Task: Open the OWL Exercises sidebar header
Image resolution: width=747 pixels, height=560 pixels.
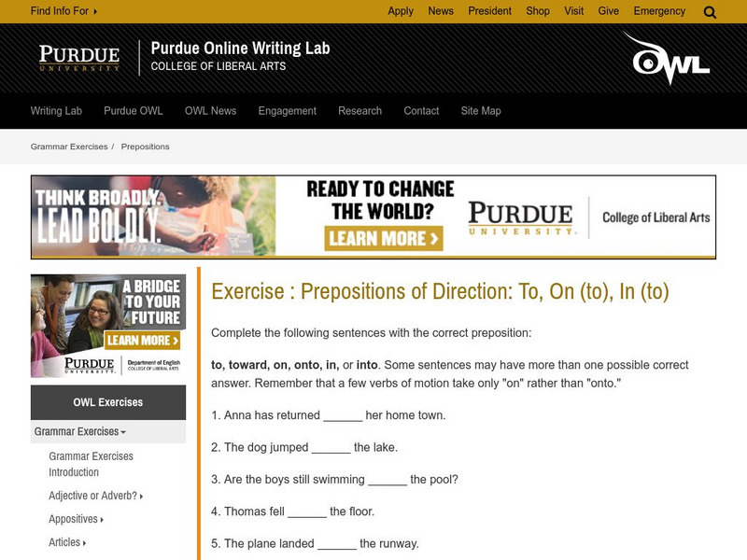Action: tap(108, 402)
